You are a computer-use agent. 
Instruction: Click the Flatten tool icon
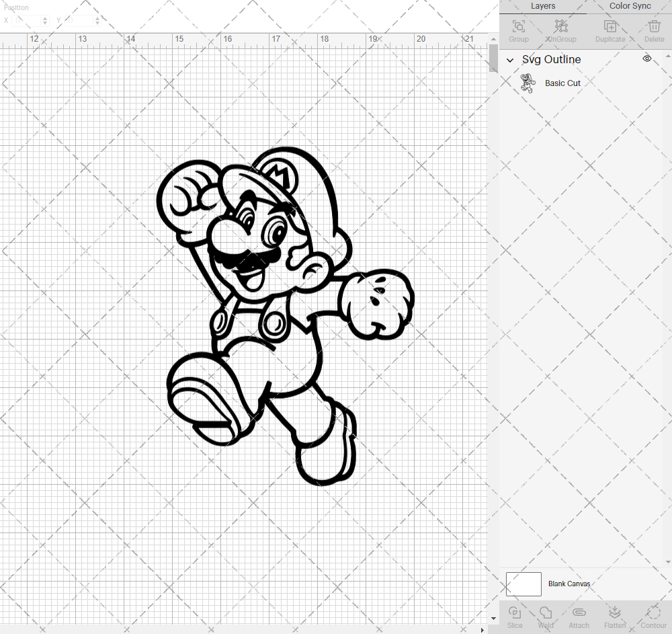coord(614,612)
